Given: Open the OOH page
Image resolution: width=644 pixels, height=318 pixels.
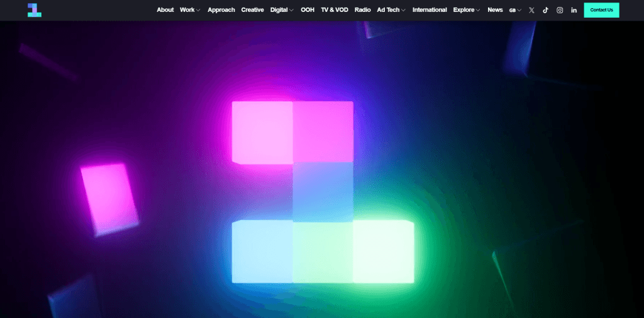Looking at the screenshot, I should (x=308, y=10).
